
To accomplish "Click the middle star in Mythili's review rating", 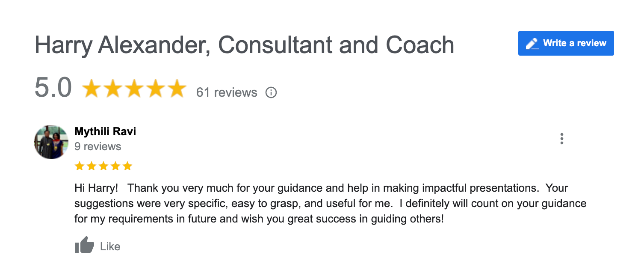I will click(103, 166).
